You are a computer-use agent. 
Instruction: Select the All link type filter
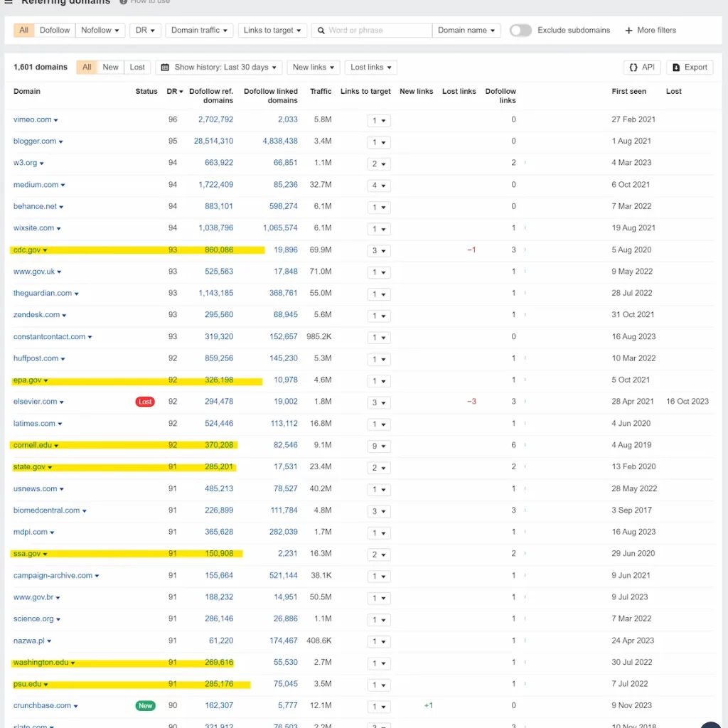tap(23, 30)
